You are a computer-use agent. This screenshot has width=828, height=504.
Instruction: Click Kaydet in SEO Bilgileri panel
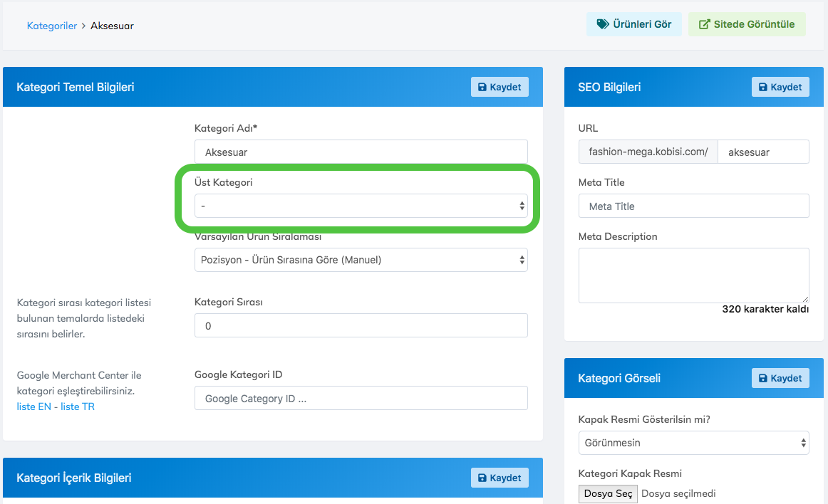[780, 87]
